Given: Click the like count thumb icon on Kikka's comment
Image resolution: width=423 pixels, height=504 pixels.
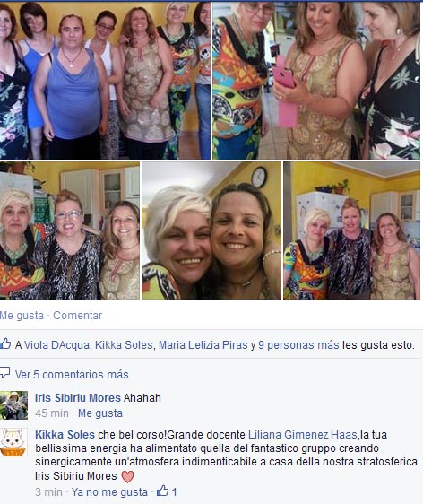Looking at the screenshot, I should click(x=162, y=491).
